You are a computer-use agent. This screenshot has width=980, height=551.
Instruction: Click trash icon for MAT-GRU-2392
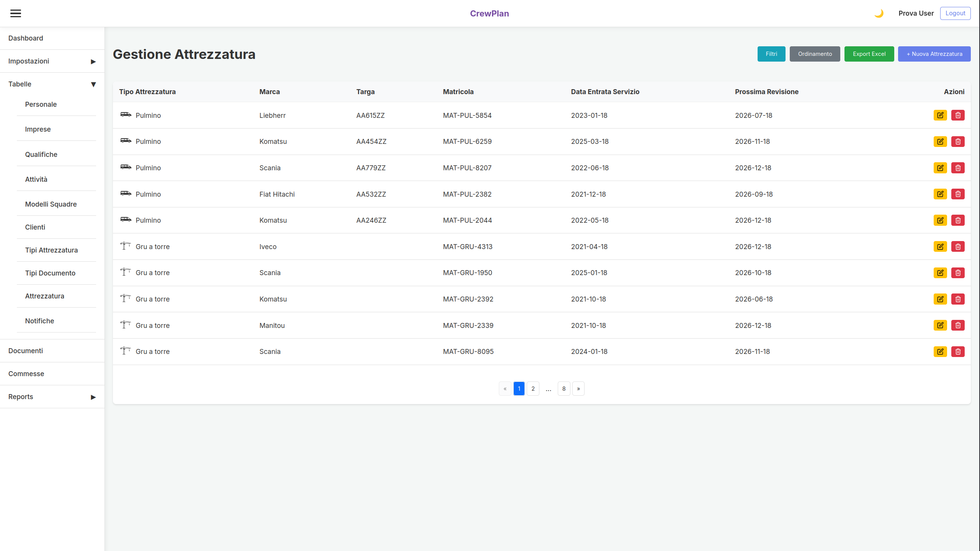click(958, 299)
